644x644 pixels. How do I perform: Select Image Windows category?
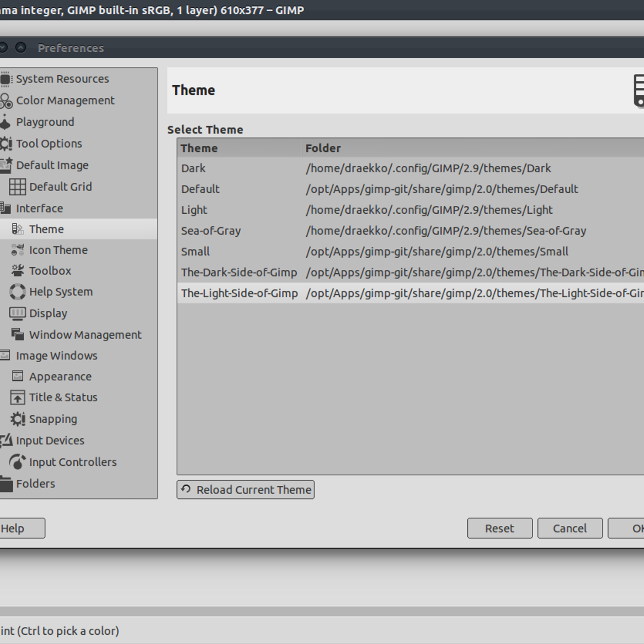coord(57,356)
